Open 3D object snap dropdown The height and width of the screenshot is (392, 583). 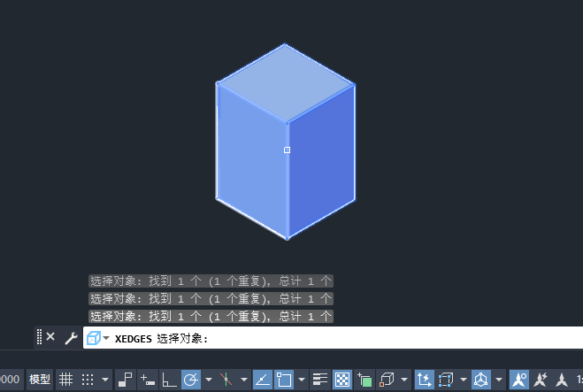tap(404, 380)
